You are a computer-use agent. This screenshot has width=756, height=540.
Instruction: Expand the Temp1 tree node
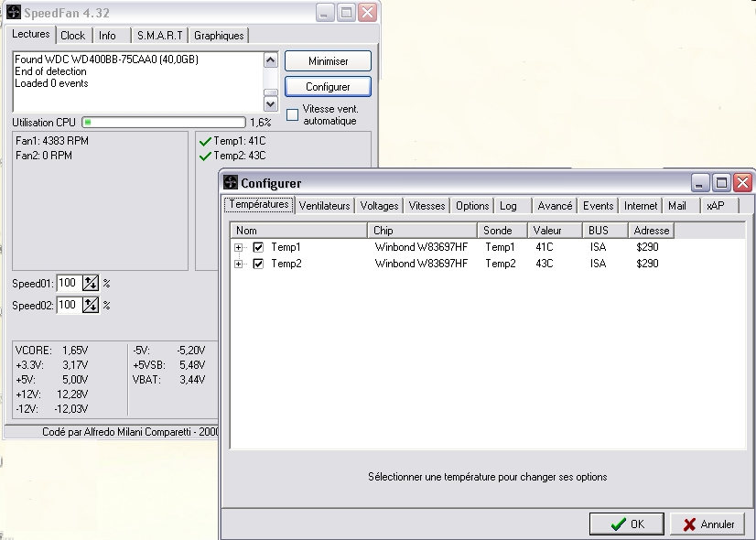(x=238, y=247)
